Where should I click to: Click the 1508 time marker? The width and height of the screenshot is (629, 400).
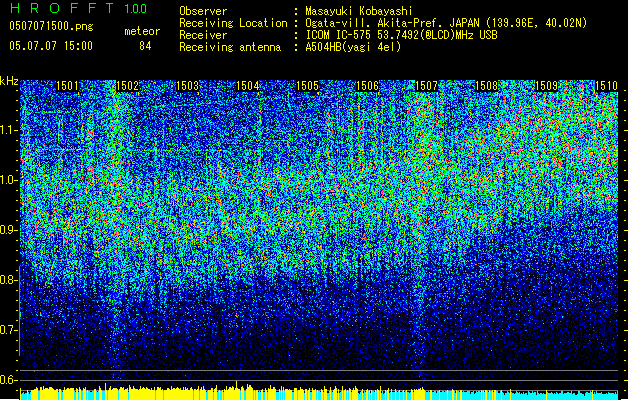(487, 86)
